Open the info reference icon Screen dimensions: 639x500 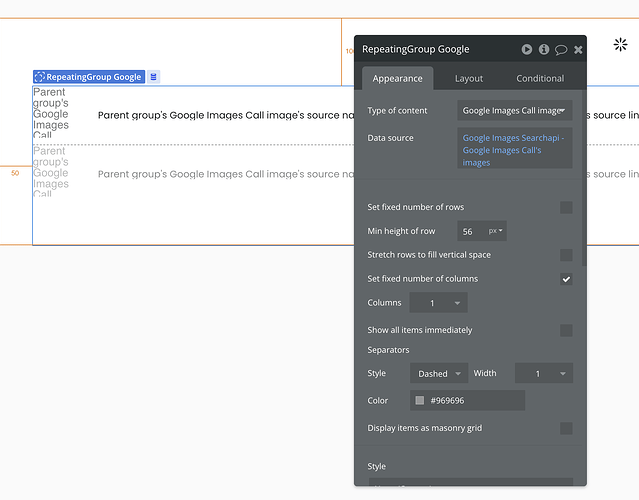coord(544,49)
